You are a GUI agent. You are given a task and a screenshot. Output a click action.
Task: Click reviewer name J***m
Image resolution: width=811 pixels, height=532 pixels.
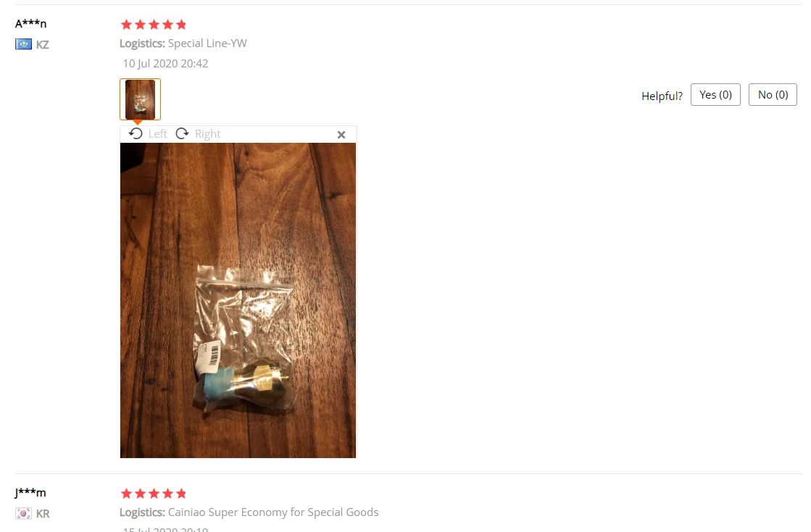30,492
